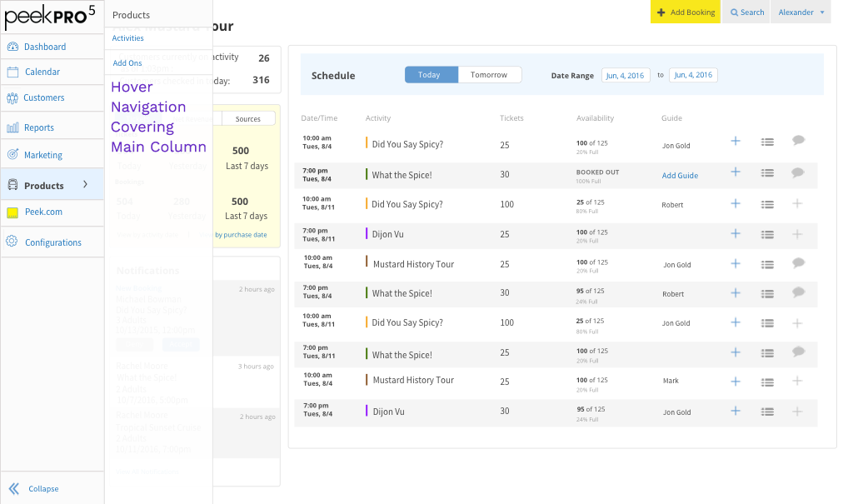Click gray plus on Mustard History Tour Mark row
Screen dimensions: 853x504
[797, 381]
